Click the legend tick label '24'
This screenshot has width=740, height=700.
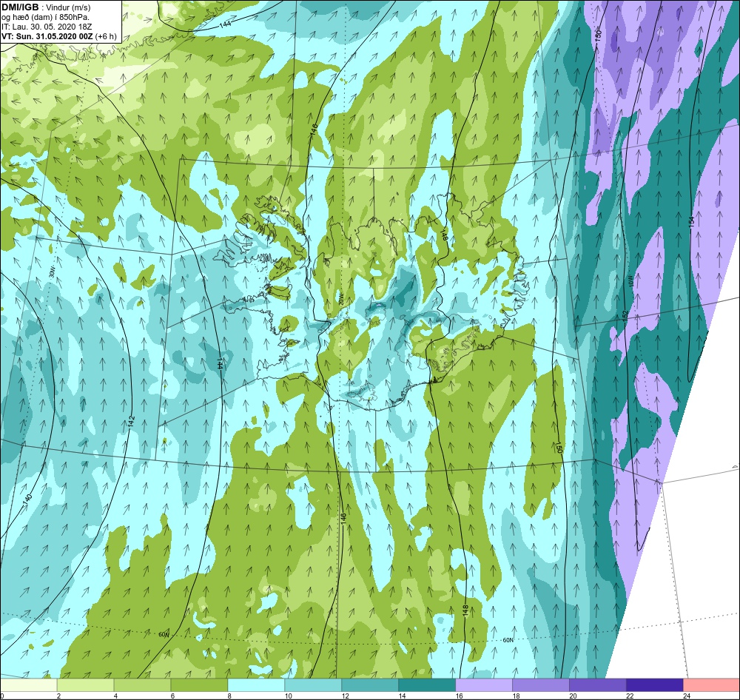click(687, 696)
